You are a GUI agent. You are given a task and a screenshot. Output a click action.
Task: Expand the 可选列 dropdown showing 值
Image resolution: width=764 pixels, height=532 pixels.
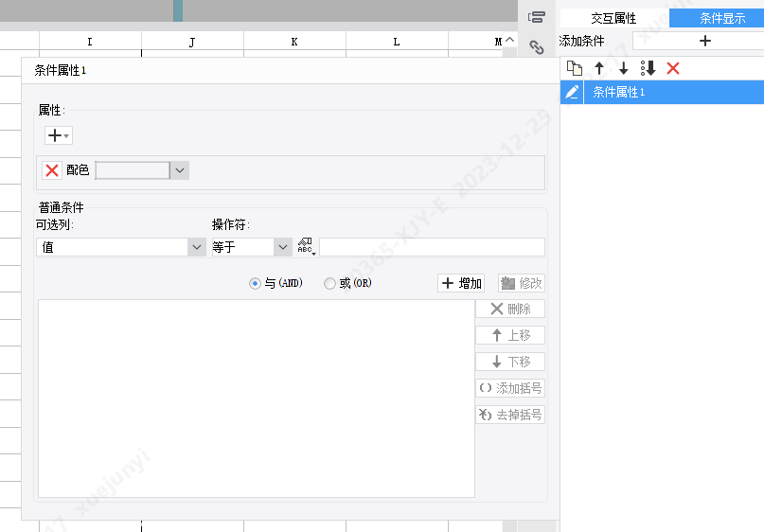pos(121,247)
